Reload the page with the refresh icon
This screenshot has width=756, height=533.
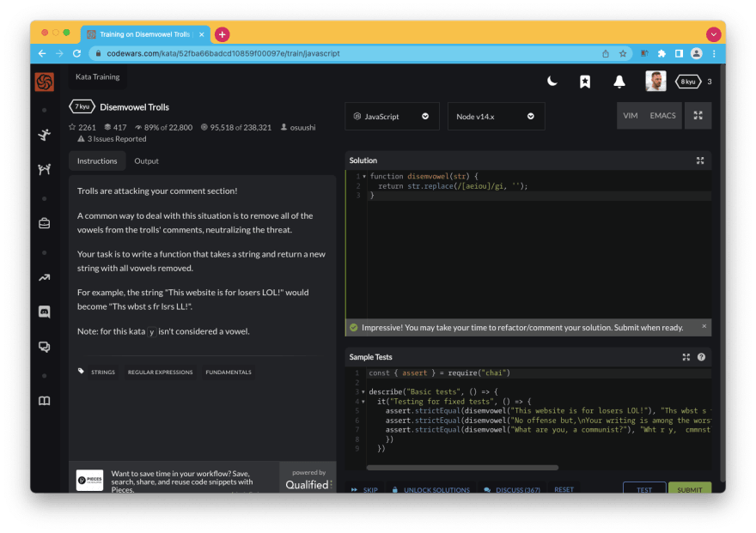coord(76,53)
